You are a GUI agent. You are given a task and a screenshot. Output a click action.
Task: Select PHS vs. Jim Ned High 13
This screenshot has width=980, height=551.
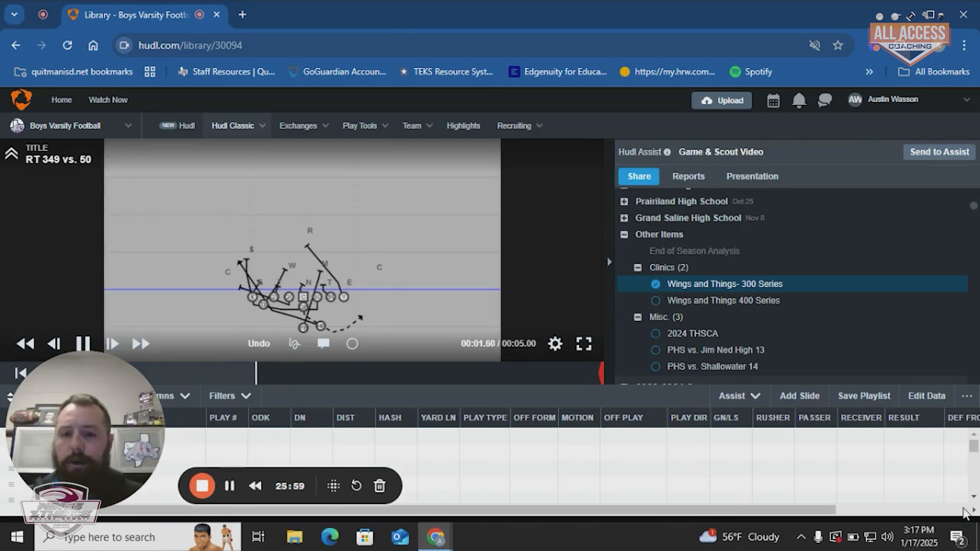point(716,350)
